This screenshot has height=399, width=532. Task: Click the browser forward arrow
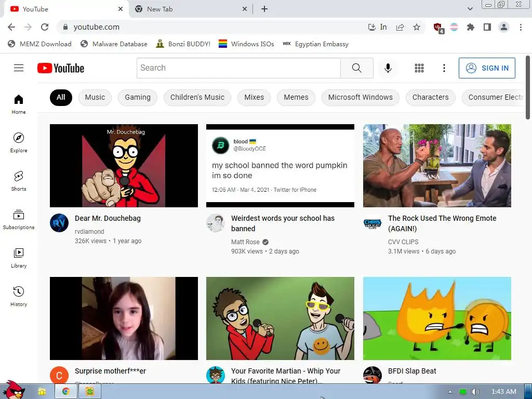[28, 27]
